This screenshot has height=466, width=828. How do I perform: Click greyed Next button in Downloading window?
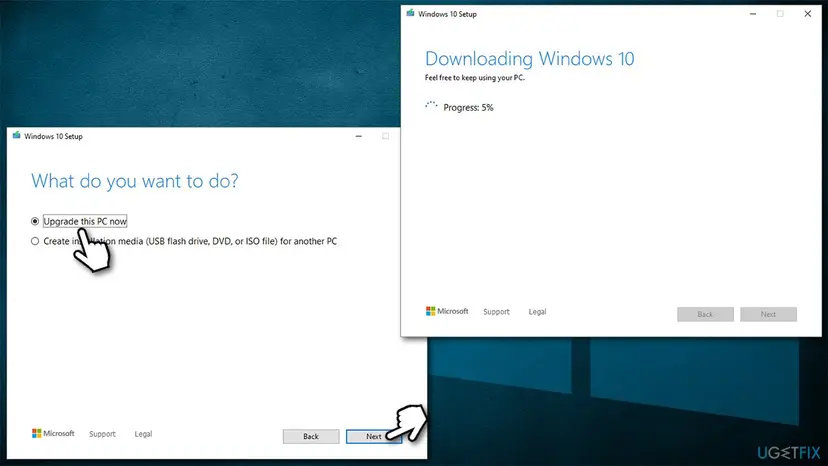[768, 314]
